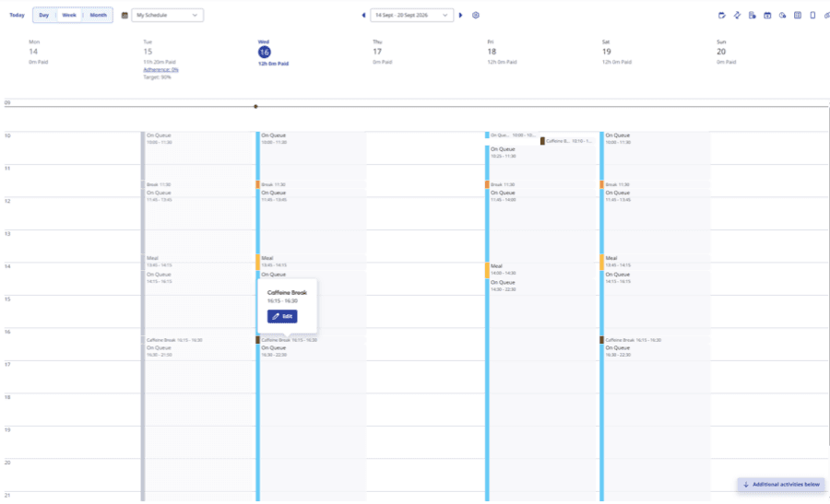Select Tuesday Meal 13:45 - 14:15 block

point(198,262)
